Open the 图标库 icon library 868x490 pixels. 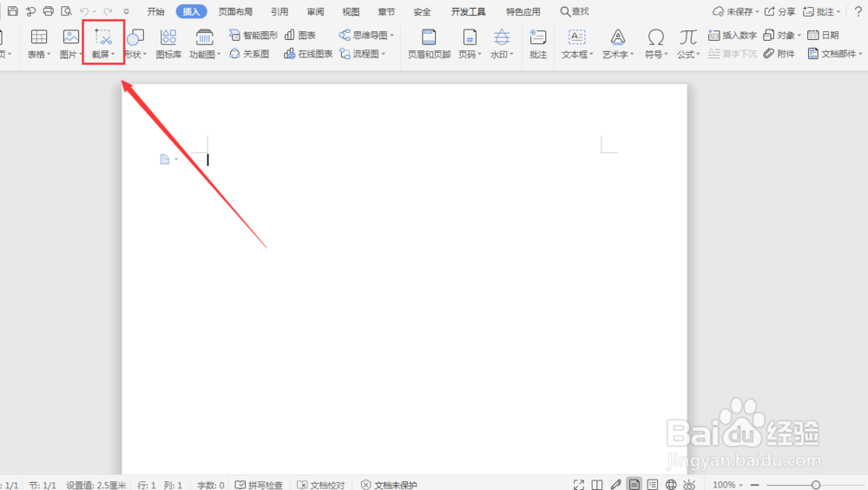pyautogui.click(x=168, y=43)
